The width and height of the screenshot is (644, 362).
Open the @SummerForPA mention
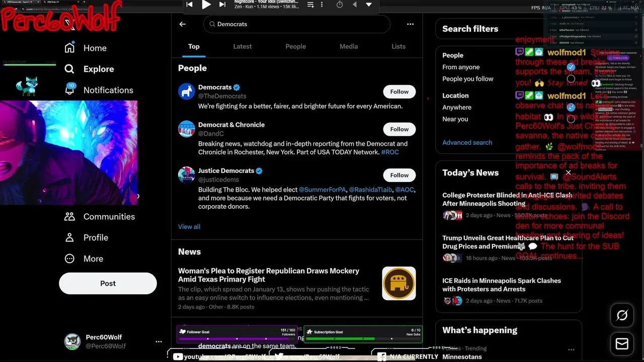pyautogui.click(x=322, y=190)
